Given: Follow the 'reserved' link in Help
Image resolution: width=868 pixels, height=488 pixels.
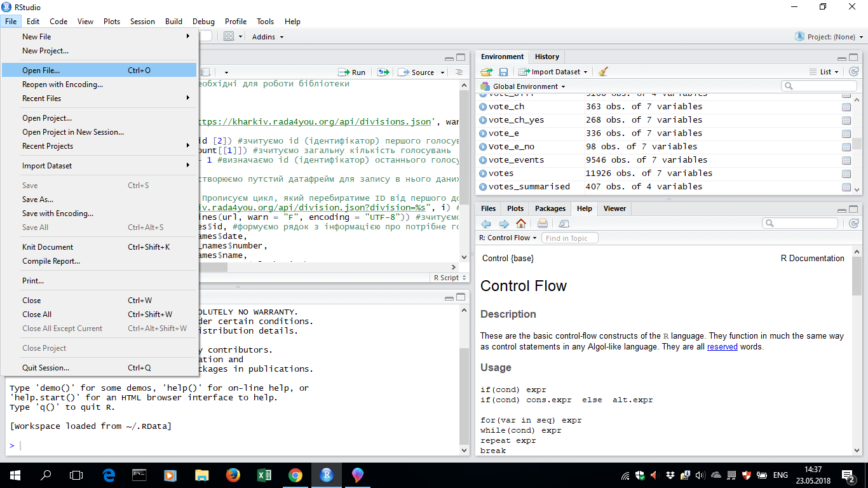Looking at the screenshot, I should point(722,347).
